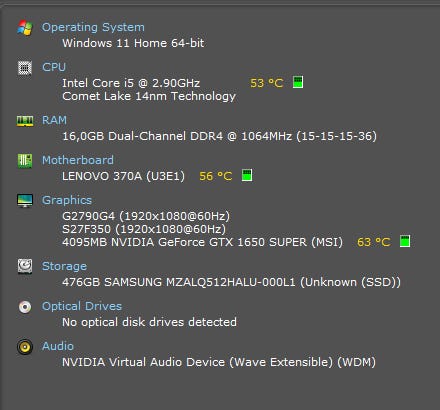Viewport: 440px width, 410px height.
Task: Open the Motherboard section heading
Action: coord(78,160)
